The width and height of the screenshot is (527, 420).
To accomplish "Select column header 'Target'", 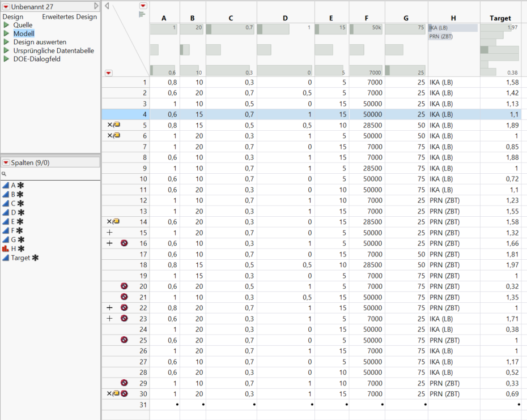I will click(x=500, y=18).
